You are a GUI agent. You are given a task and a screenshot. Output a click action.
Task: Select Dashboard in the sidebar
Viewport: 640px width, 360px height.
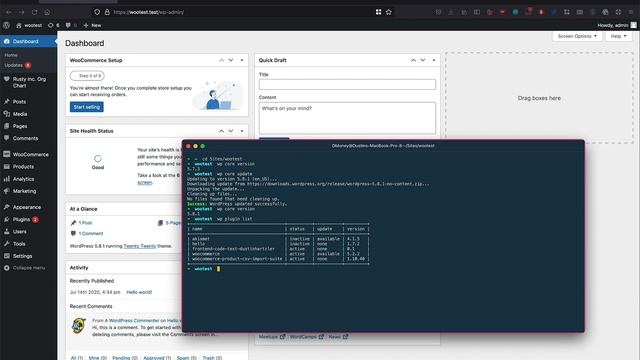pos(29,41)
